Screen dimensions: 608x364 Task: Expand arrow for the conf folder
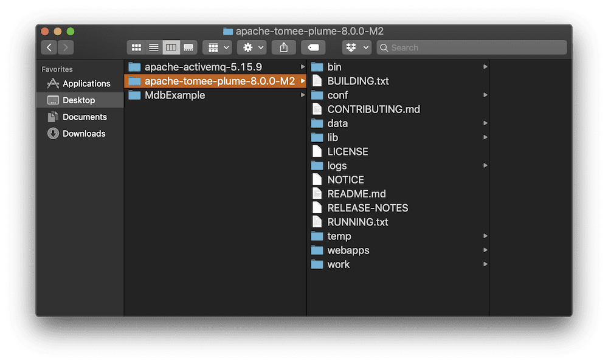(x=485, y=95)
